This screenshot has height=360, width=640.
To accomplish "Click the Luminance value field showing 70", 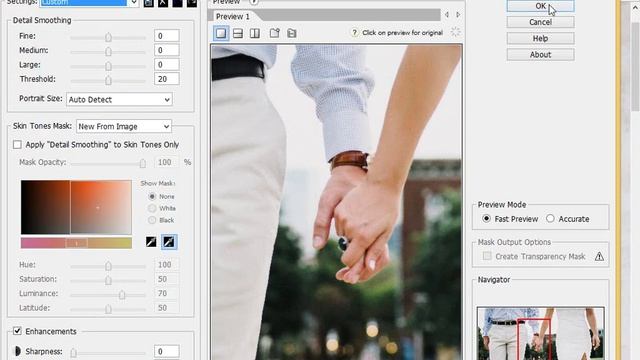I will click(167, 293).
